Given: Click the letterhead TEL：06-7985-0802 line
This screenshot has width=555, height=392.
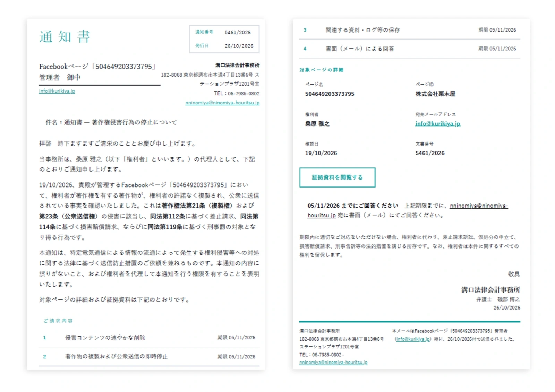Looking at the screenshot, I should tap(237, 93).
